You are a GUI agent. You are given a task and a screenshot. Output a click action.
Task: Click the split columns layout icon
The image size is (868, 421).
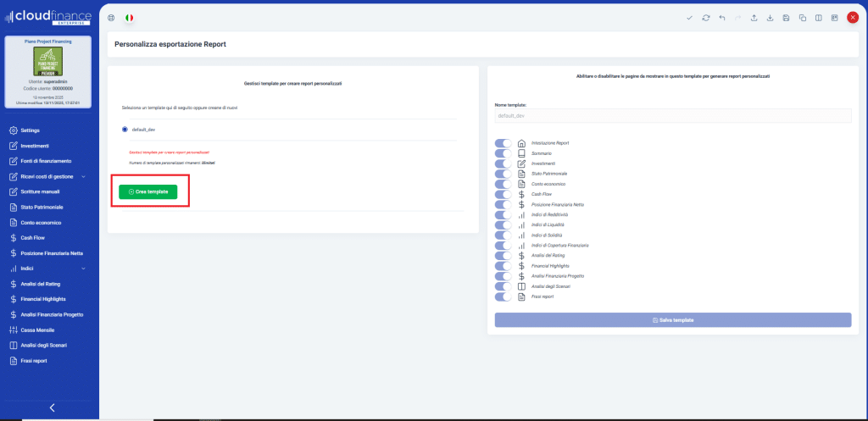818,17
